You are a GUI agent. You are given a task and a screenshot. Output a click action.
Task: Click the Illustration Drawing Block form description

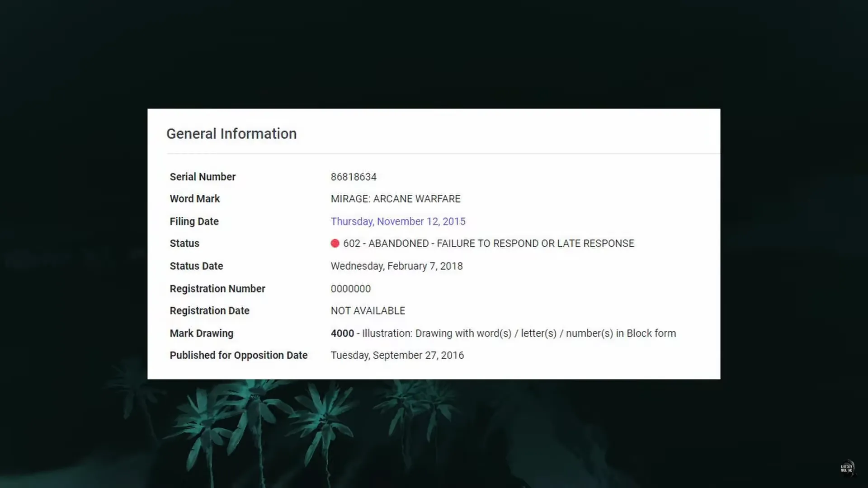coord(519,333)
